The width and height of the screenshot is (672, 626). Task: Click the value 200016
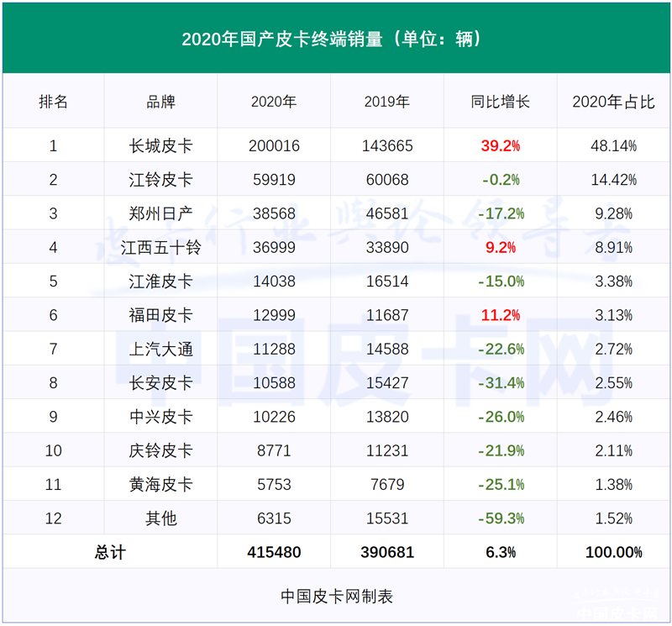coord(274,145)
